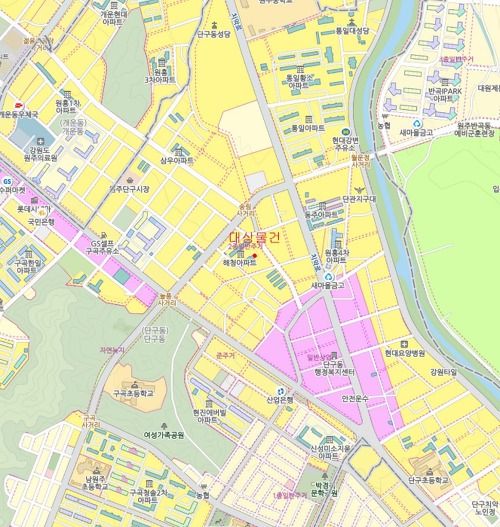The width and height of the screenshot is (500, 527).
Task: Click the 원흥4차아파트 label
Action: (x=336, y=256)
